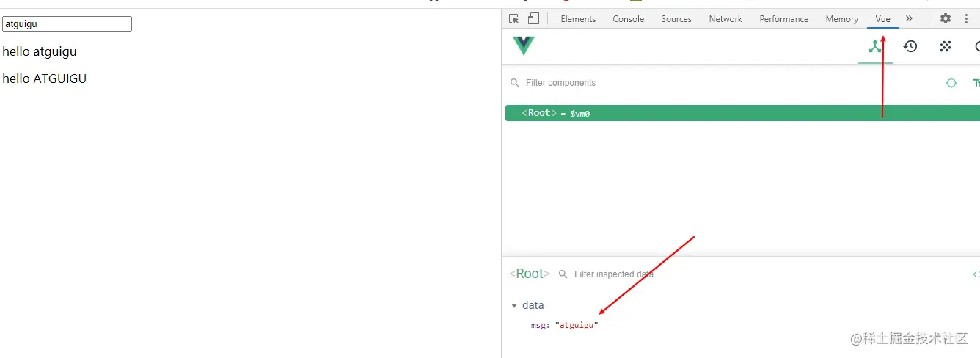The width and height of the screenshot is (980, 358).
Task: Click the data section label
Action: pyautogui.click(x=533, y=305)
